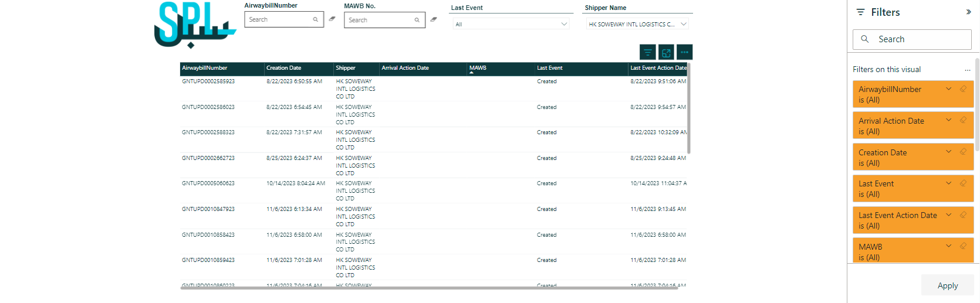Expand Last Event Action Date filter card
Viewport: 980px width, 303px height.
pyautogui.click(x=948, y=215)
